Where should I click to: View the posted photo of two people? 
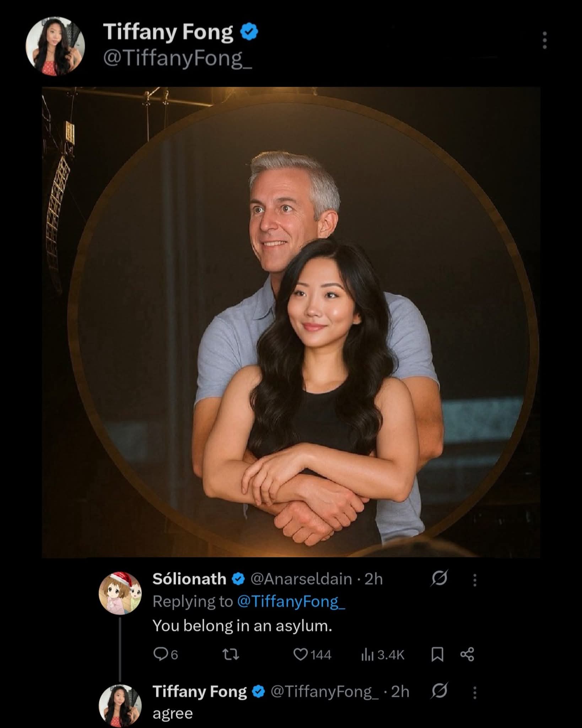[x=291, y=322]
